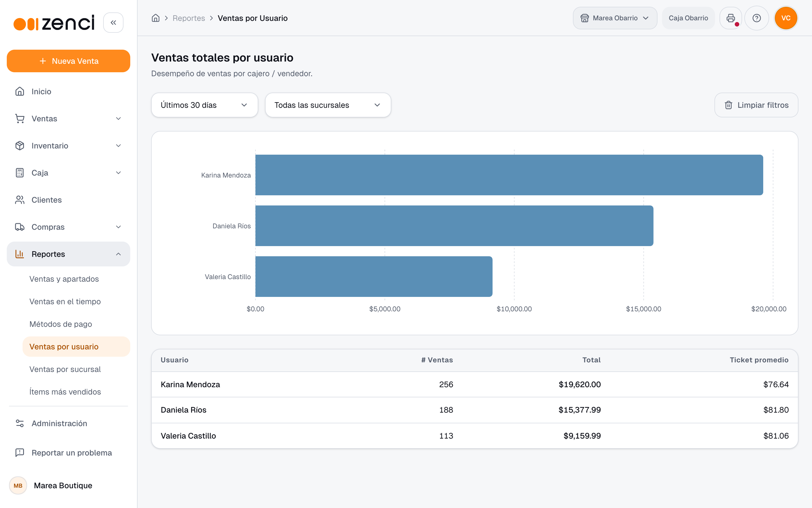Click the Reportes bar chart icon

pyautogui.click(x=20, y=254)
